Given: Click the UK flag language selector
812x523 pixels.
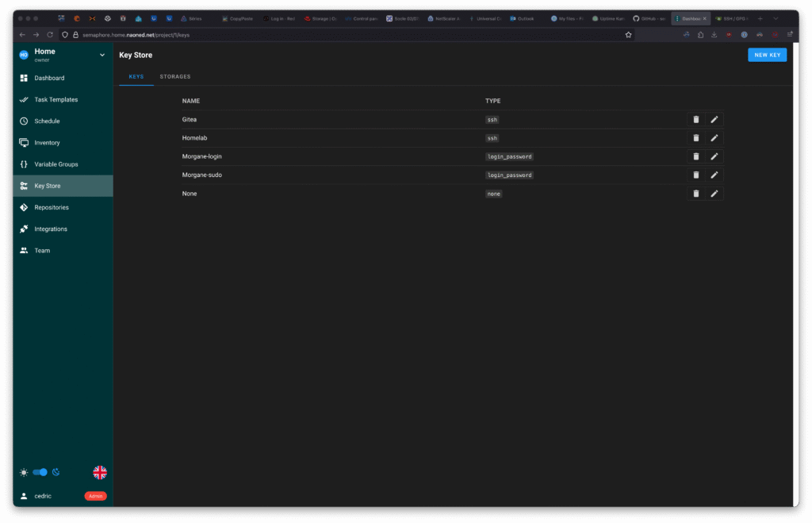Looking at the screenshot, I should pos(100,472).
